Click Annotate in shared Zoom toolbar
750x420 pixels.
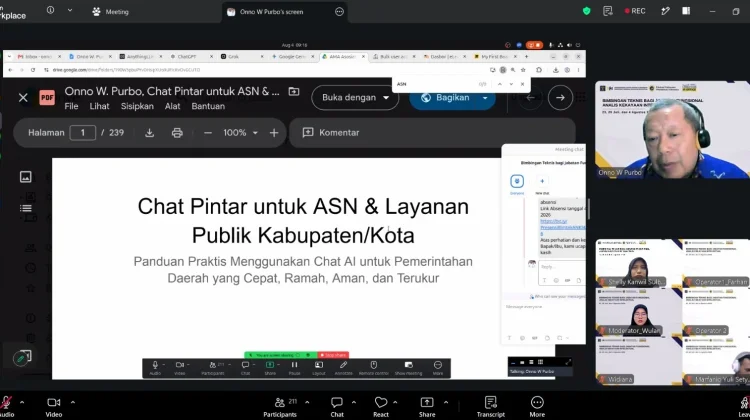click(343, 368)
